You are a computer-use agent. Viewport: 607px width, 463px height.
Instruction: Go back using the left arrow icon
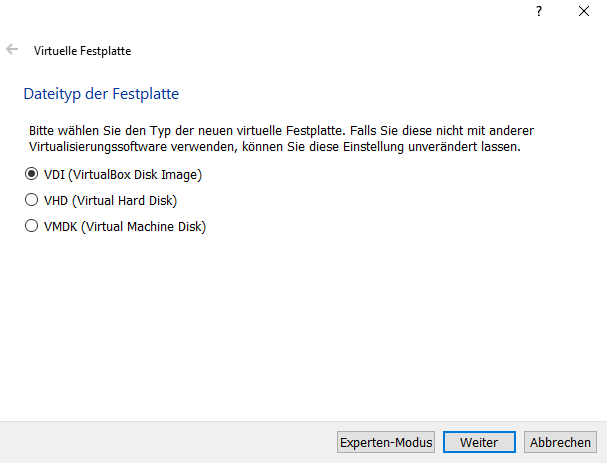tap(12, 50)
